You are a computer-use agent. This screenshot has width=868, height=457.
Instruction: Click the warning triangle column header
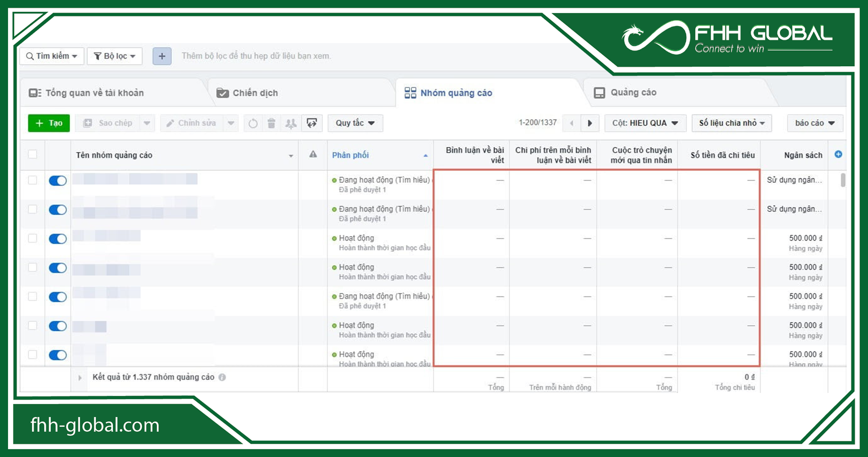tap(313, 154)
